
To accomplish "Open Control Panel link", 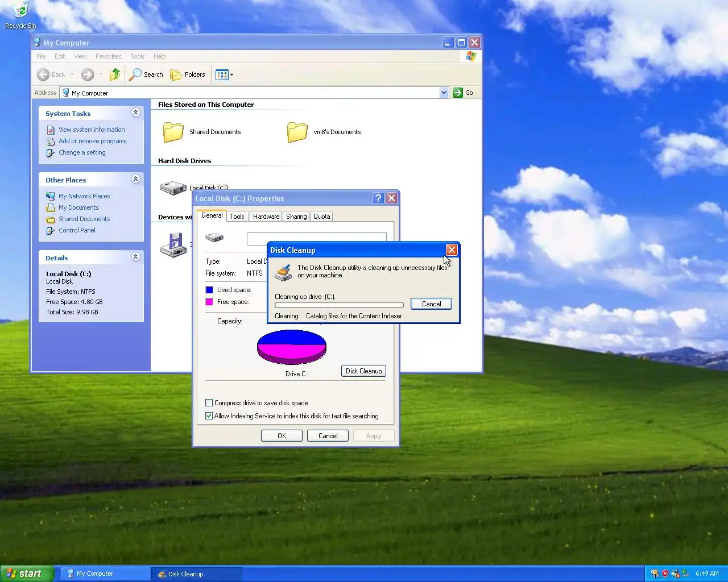I will [77, 230].
